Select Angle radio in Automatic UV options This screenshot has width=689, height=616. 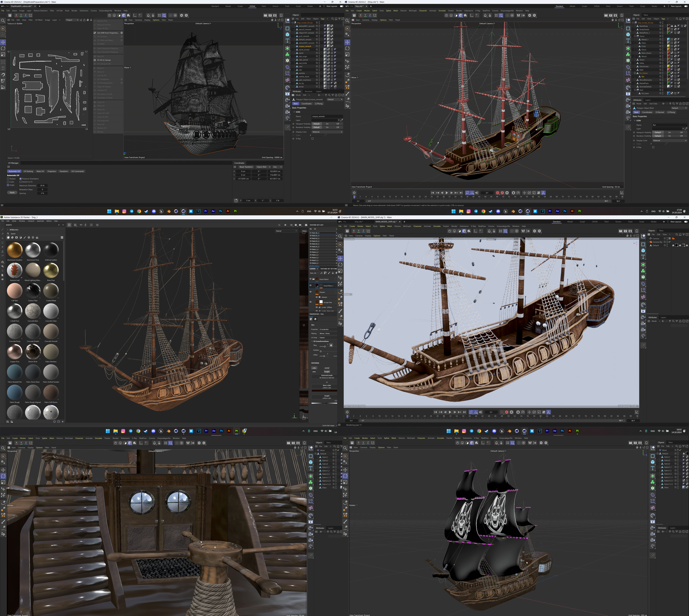(x=8, y=185)
